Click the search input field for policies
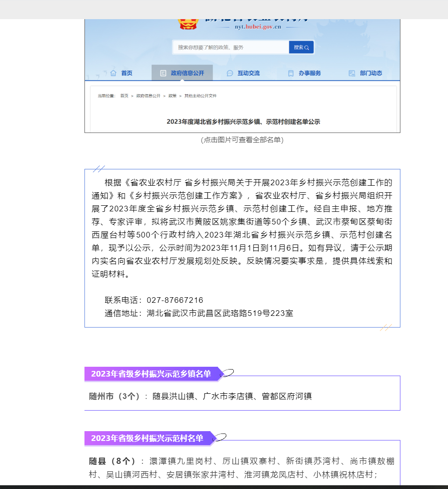The height and width of the screenshot is (489, 448). (231, 48)
